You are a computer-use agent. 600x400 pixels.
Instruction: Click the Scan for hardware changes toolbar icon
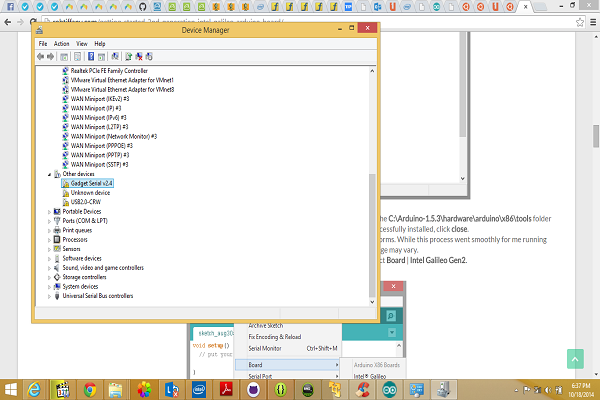(x=115, y=57)
